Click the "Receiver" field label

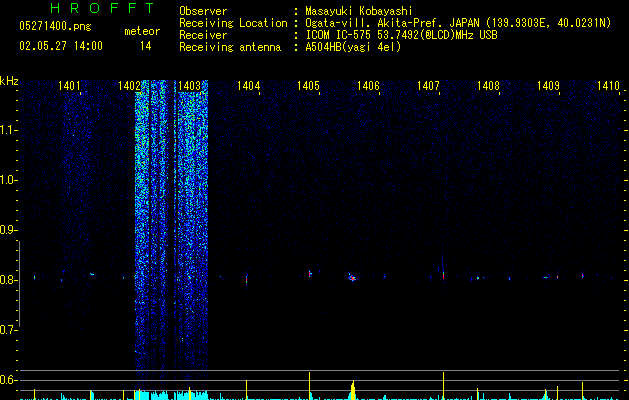(203, 35)
